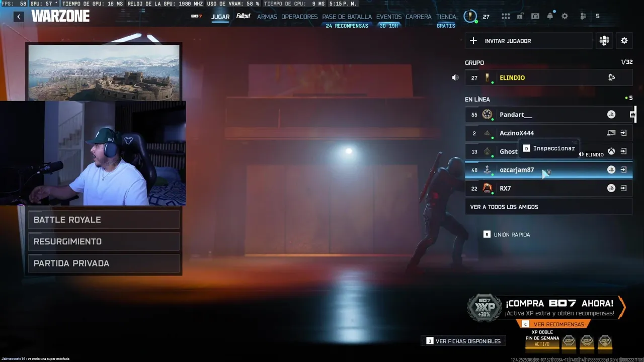Open the BO7 tab

196,16
